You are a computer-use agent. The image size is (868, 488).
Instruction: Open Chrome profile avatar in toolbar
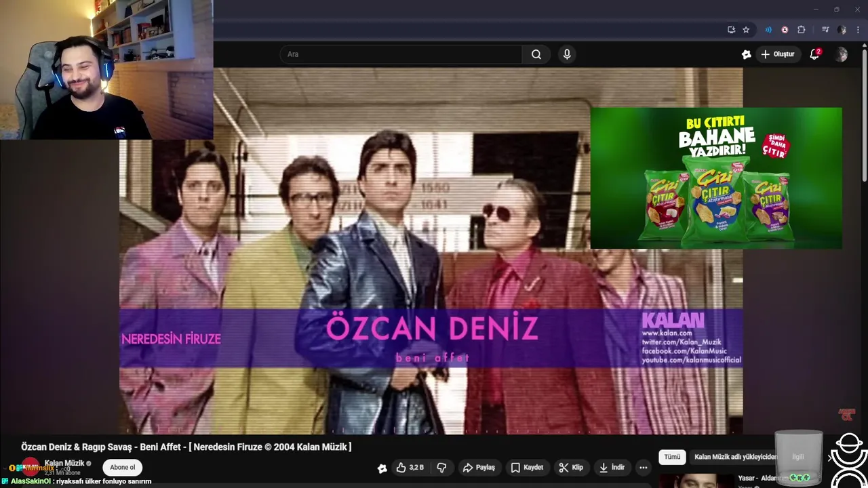coord(842,30)
